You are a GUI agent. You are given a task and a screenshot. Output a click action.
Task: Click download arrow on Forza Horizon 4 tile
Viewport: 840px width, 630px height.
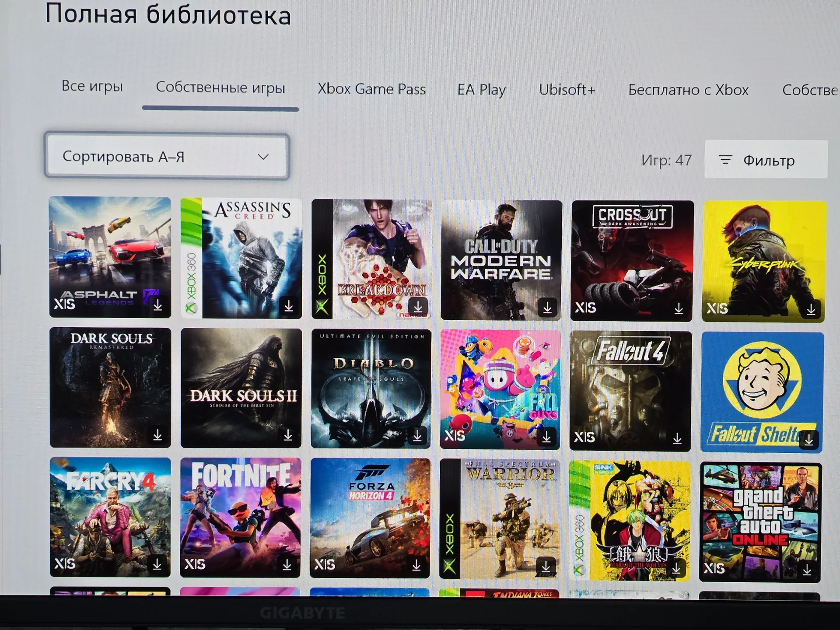coord(416,566)
